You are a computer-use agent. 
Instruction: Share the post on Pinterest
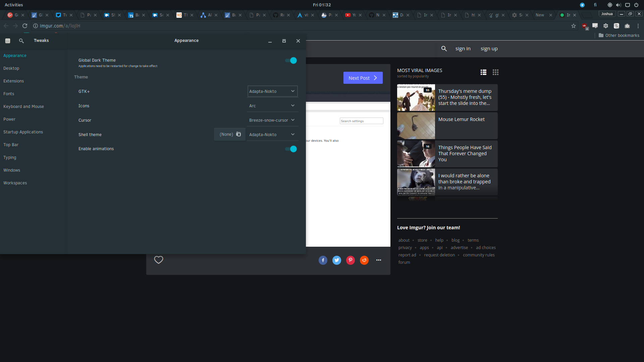click(351, 260)
